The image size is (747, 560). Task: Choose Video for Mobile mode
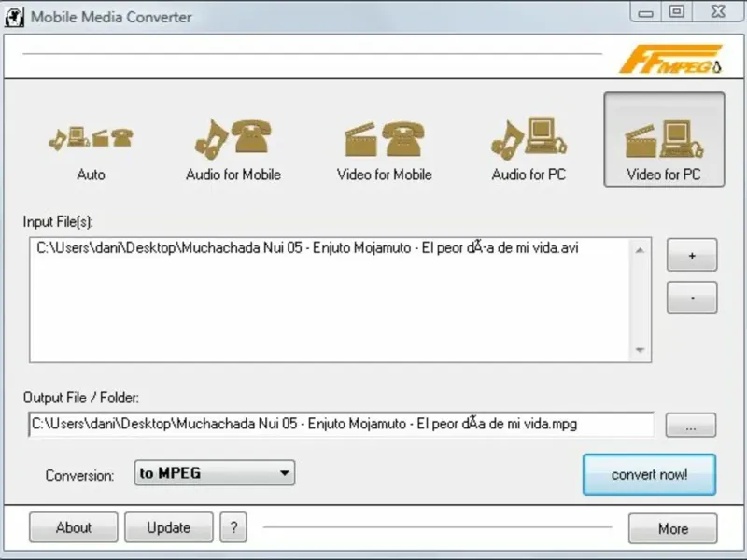pos(384,150)
